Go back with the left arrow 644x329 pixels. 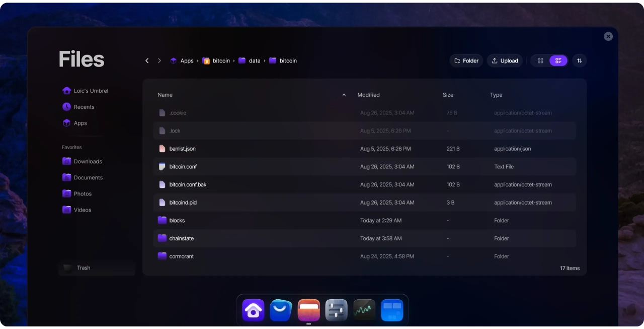coord(147,60)
